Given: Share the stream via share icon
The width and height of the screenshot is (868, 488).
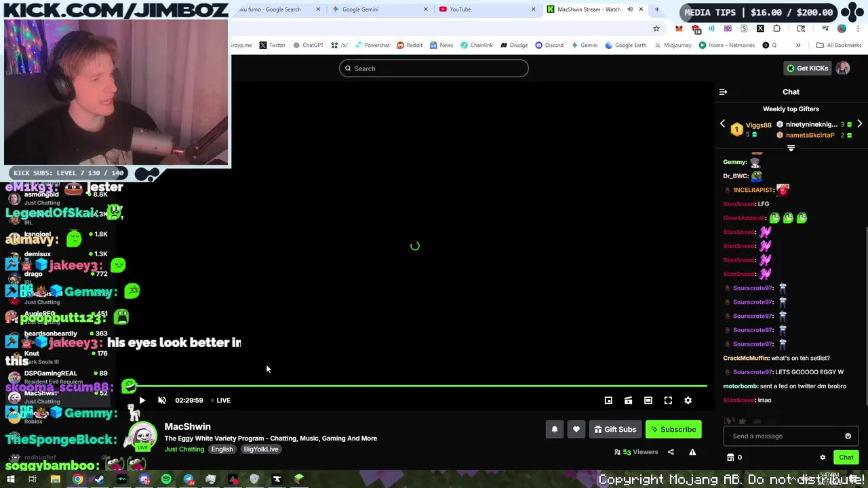Looking at the screenshot, I should pyautogui.click(x=671, y=452).
